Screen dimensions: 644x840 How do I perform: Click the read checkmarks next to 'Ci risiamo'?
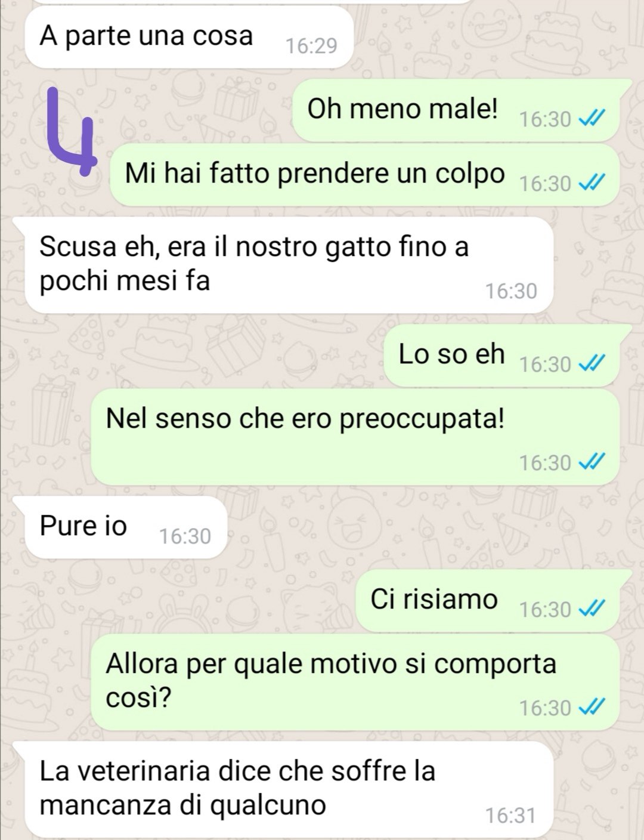tap(593, 609)
